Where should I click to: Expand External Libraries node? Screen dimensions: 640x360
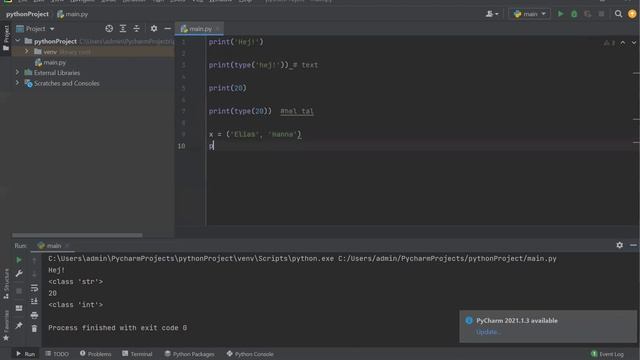tap(18, 72)
